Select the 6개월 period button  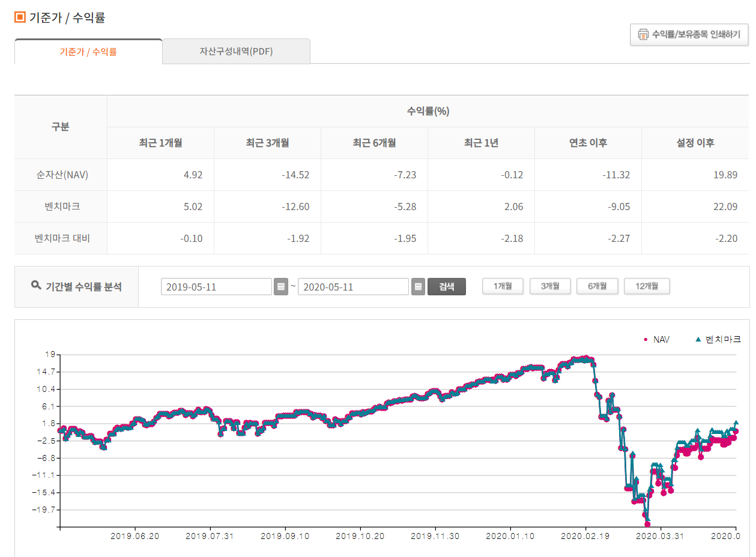click(x=597, y=286)
